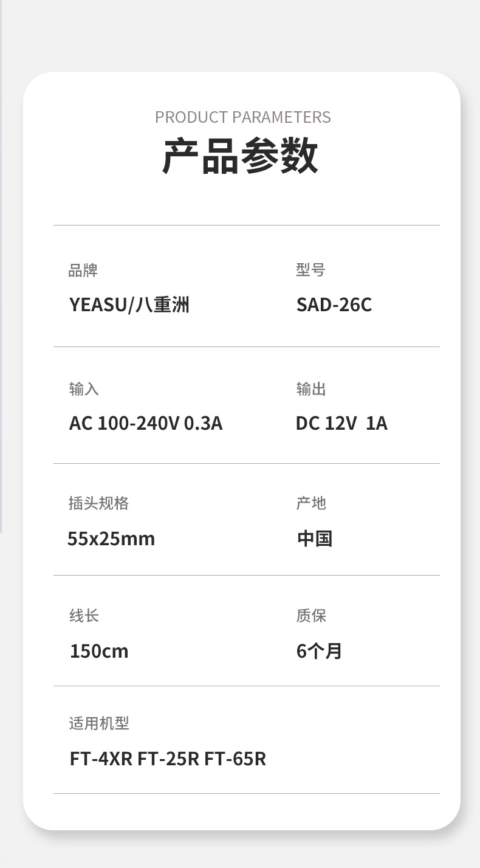Click the AC 100-240V 0.3A input value
This screenshot has height=868, width=480.
click(146, 423)
